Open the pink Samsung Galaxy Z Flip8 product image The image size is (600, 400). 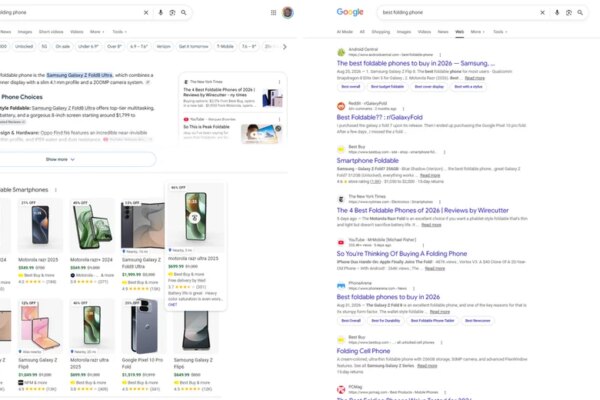click(40, 324)
